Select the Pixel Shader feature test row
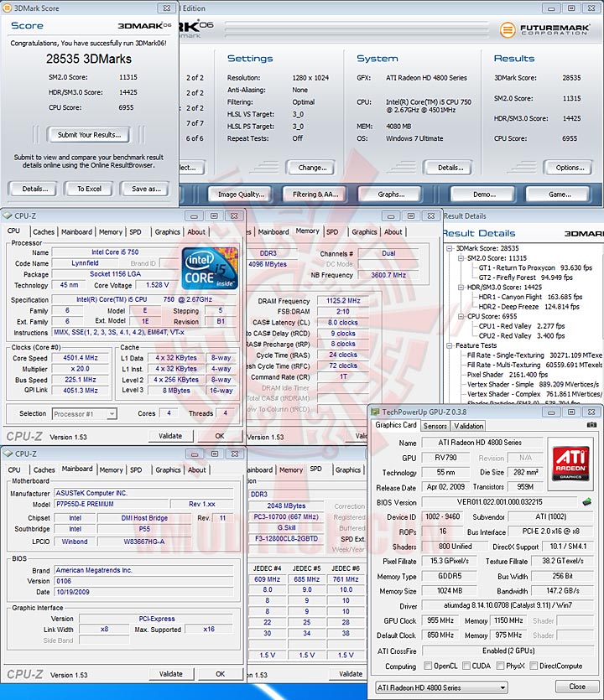604x700 pixels. [x=508, y=375]
